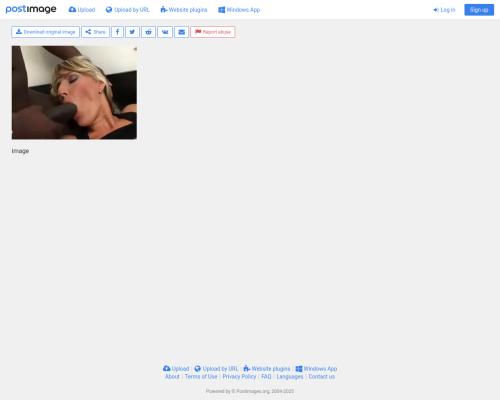Click the uploaded image preview
This screenshot has height=400, width=500.
coord(74,92)
